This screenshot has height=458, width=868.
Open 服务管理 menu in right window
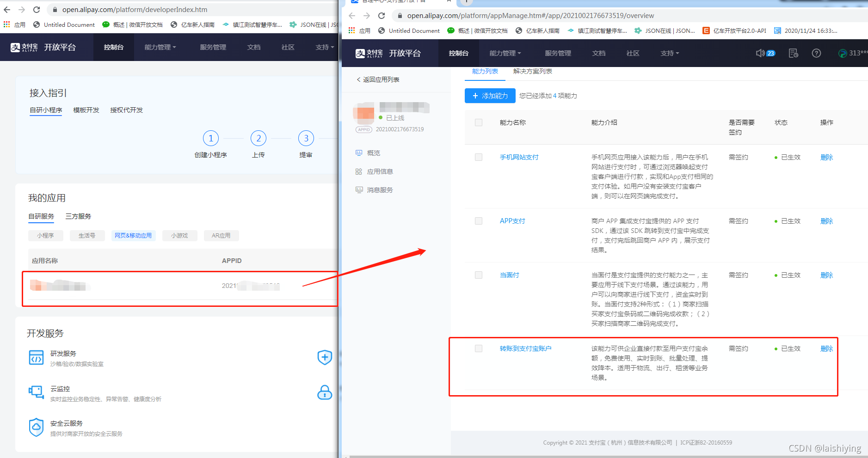(558, 53)
